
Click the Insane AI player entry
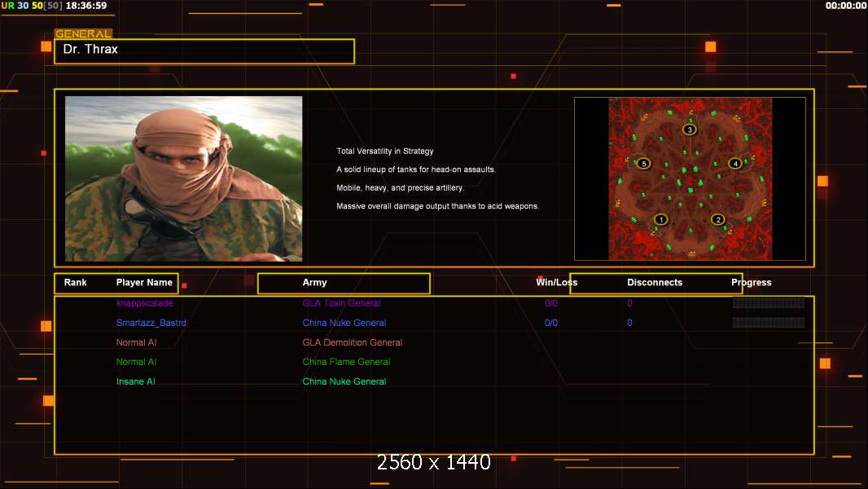coord(137,381)
